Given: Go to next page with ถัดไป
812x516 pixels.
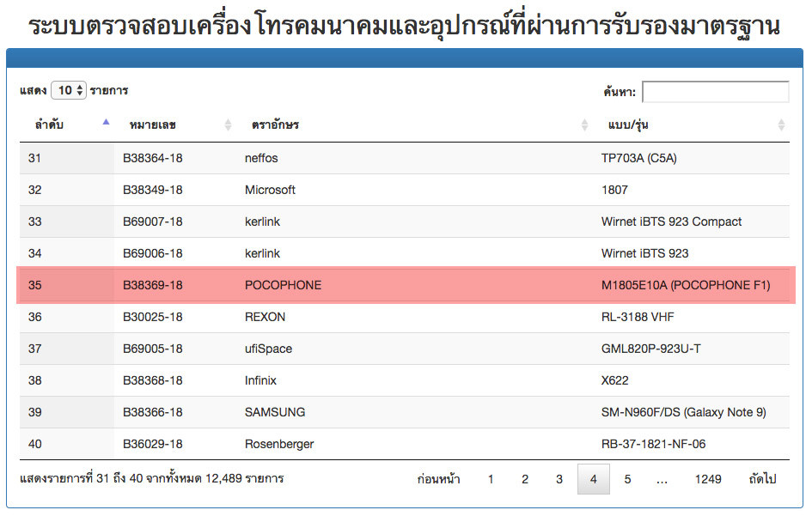Looking at the screenshot, I should pyautogui.click(x=762, y=479).
